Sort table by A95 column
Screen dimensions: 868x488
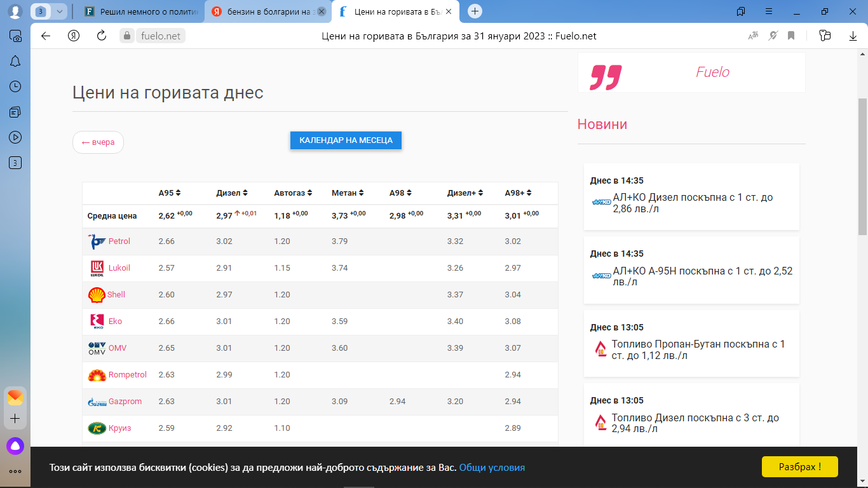pos(170,193)
